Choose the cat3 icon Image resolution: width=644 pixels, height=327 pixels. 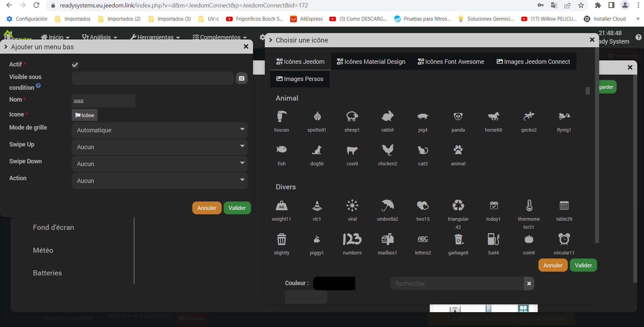pyautogui.click(x=423, y=150)
